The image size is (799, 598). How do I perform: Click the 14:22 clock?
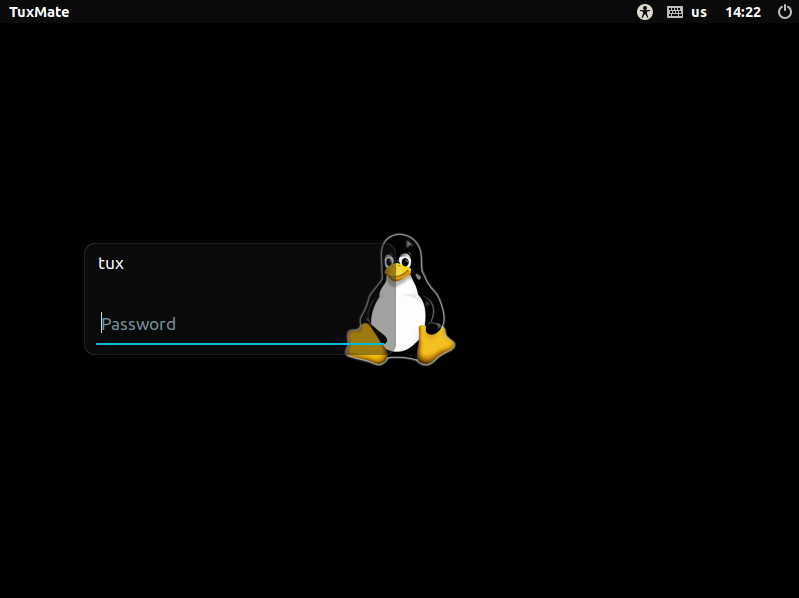(743, 12)
